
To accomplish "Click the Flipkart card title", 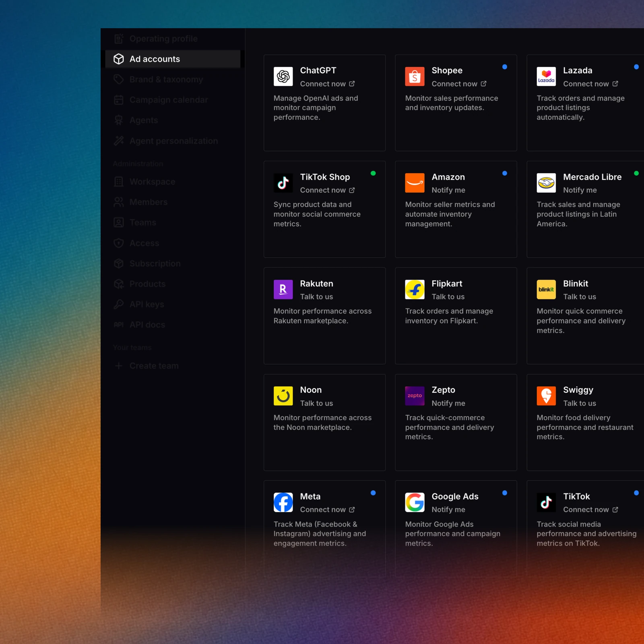I will click(447, 283).
